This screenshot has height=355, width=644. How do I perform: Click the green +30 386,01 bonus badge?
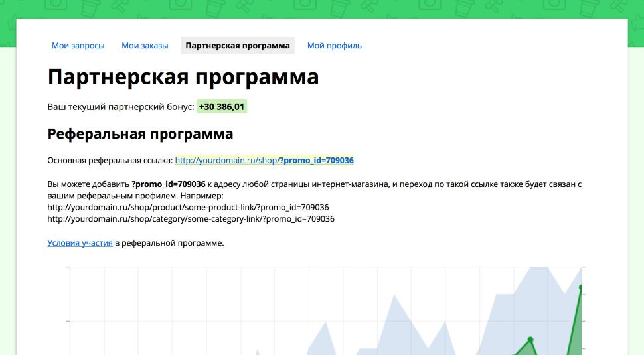222,107
